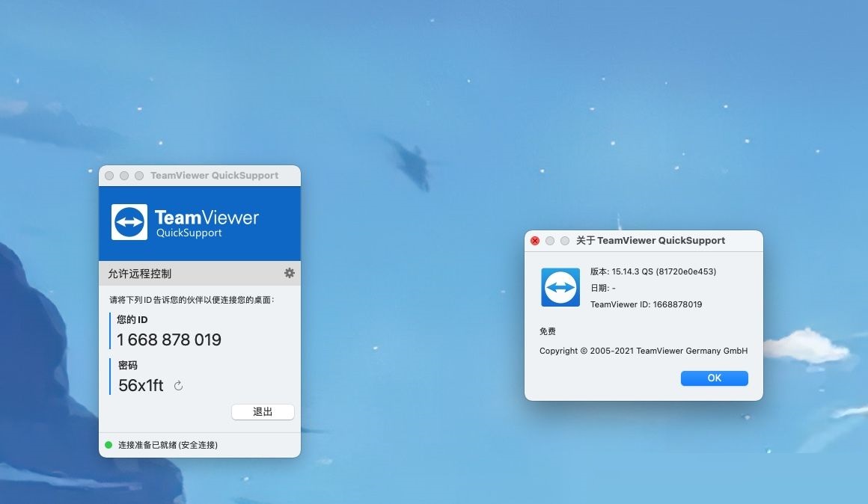Image resolution: width=868 pixels, height=504 pixels.
Task: Click the copyright notice text
Action: [x=644, y=351]
